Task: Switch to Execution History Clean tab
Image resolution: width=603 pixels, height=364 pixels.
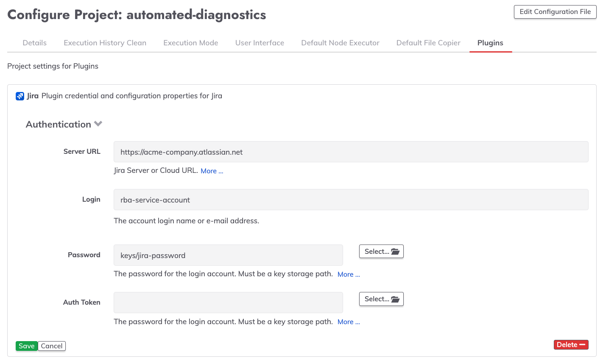Action: [105, 43]
